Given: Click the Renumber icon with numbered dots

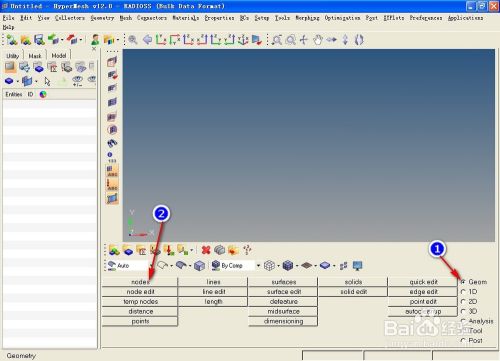Looking at the screenshot, I should point(247,250).
